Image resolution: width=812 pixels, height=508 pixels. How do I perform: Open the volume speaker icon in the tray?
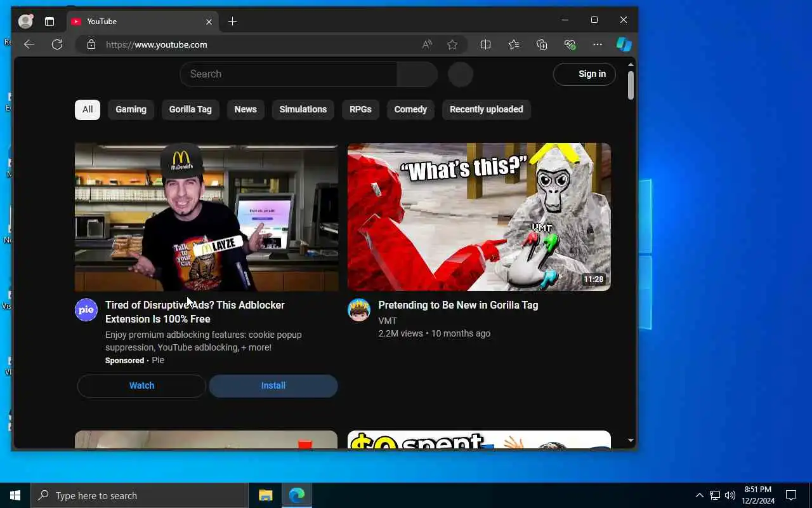[730, 495]
